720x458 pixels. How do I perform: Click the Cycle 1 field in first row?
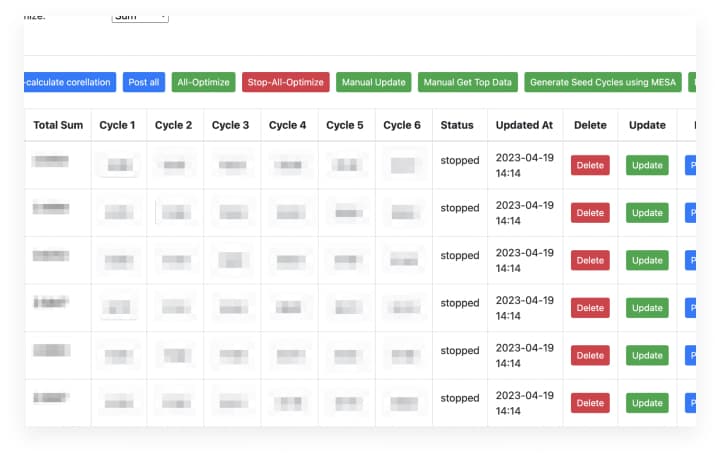118,165
